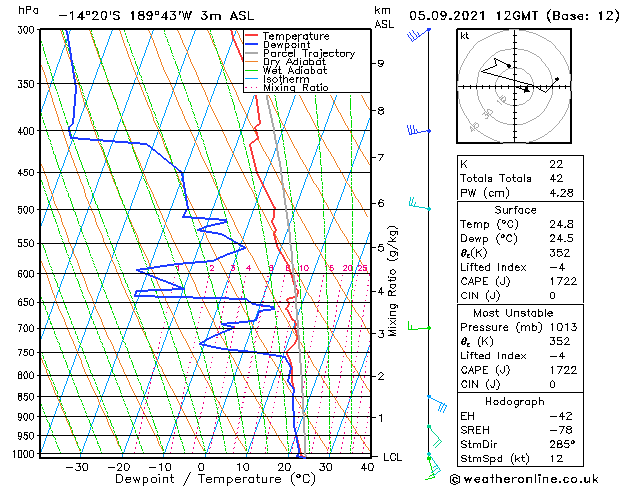Click the 300 hPa wind barb
The image size is (629, 486).
click(x=418, y=34)
